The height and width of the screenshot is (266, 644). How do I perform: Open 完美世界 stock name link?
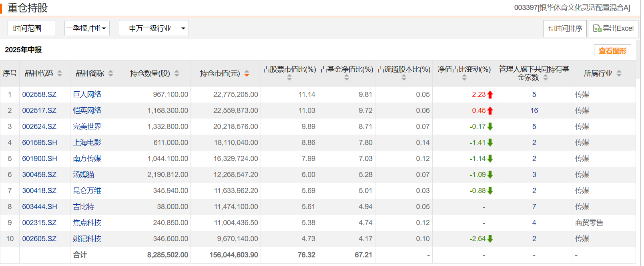87,127
